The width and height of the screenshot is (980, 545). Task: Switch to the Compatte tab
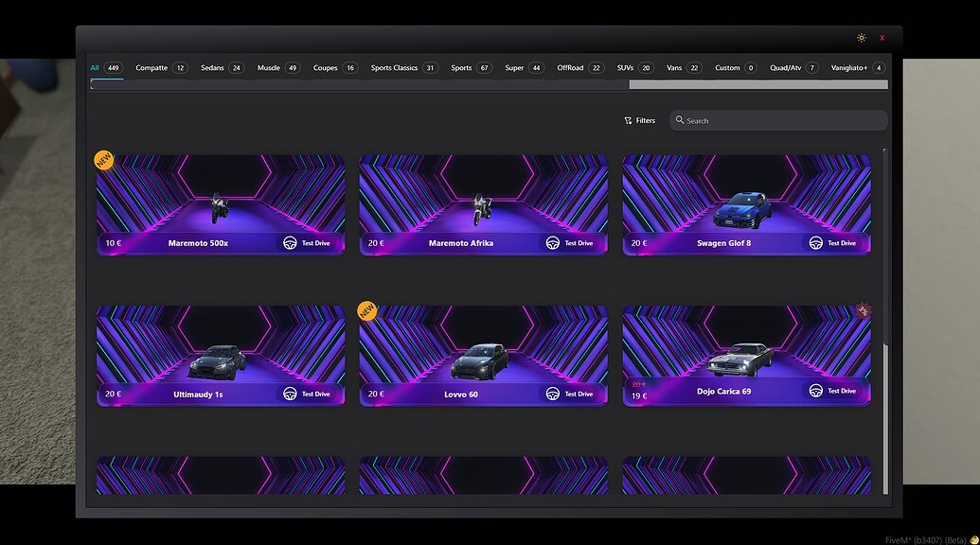161,67
